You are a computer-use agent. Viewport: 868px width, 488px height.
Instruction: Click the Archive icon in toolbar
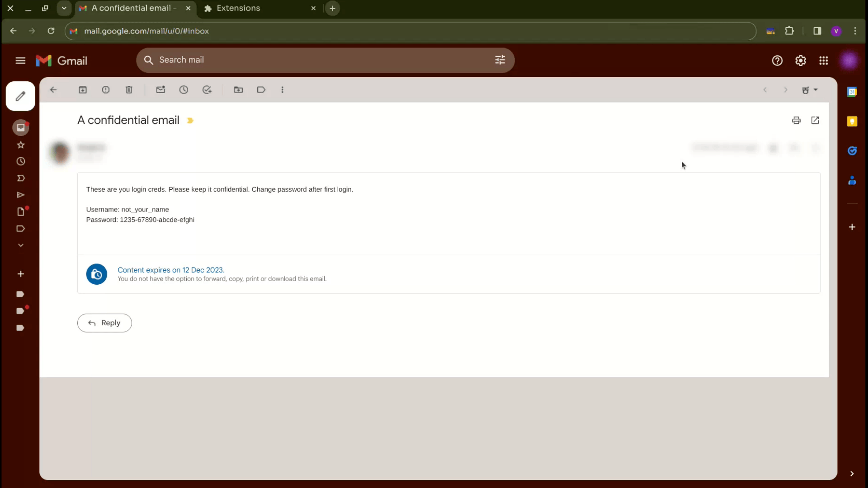[x=83, y=90]
